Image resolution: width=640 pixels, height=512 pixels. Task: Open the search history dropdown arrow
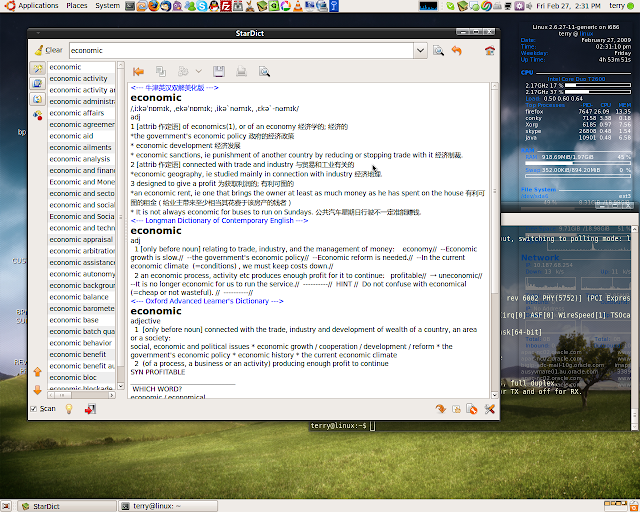(x=420, y=51)
